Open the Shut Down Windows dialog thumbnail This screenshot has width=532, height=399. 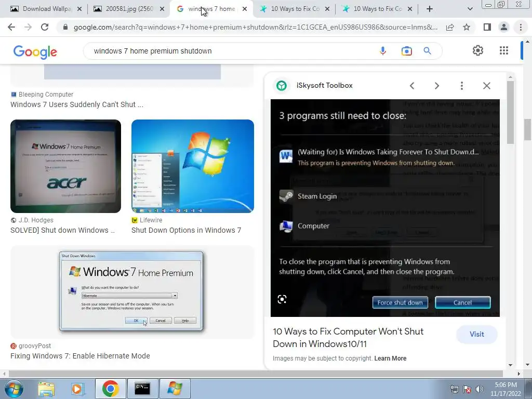pos(132,292)
